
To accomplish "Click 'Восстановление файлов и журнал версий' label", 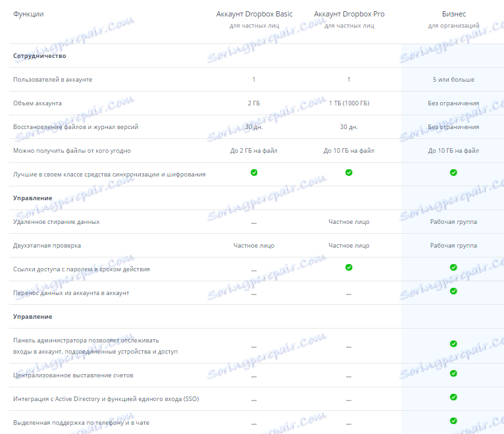I will click(76, 126).
